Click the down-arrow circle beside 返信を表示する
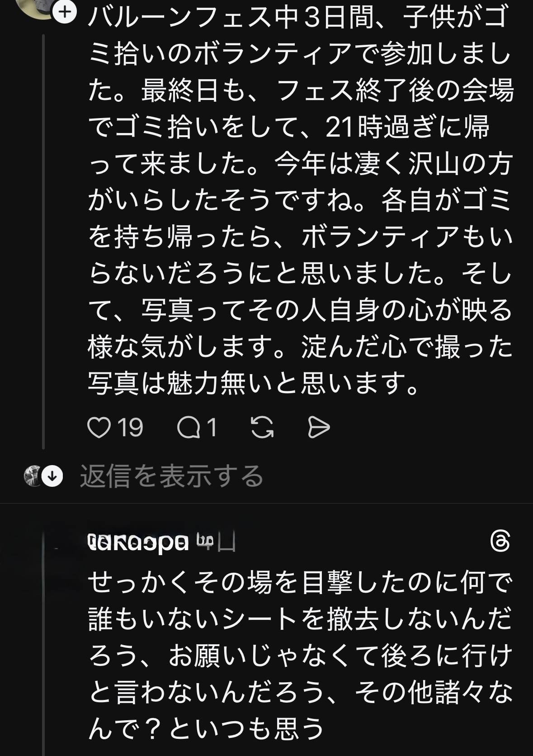 tap(53, 476)
